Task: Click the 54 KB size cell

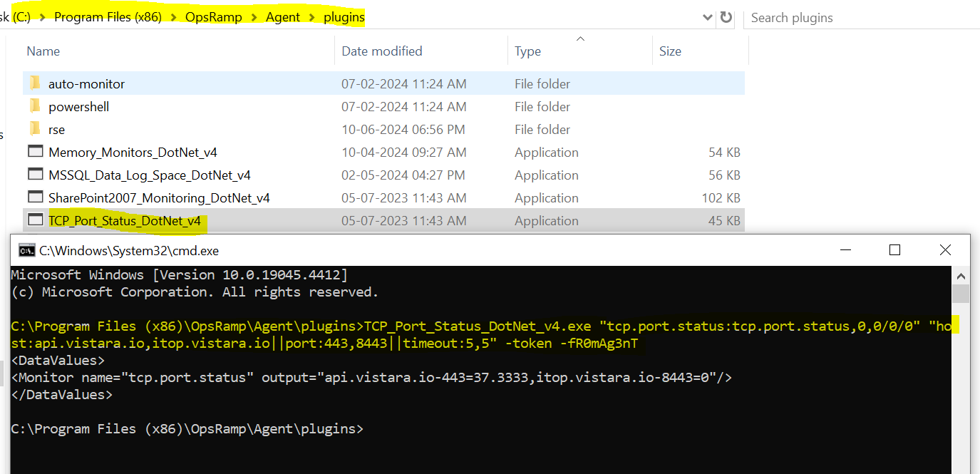Action: (724, 152)
